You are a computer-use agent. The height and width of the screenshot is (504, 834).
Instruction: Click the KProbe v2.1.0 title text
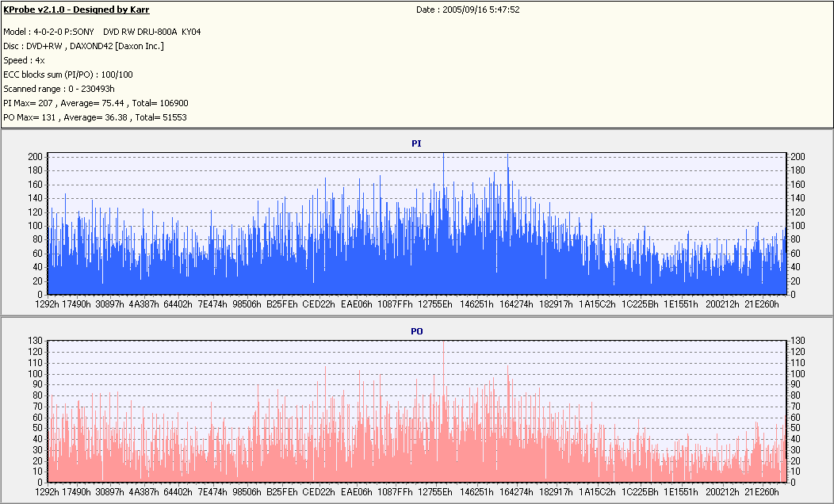[76, 10]
